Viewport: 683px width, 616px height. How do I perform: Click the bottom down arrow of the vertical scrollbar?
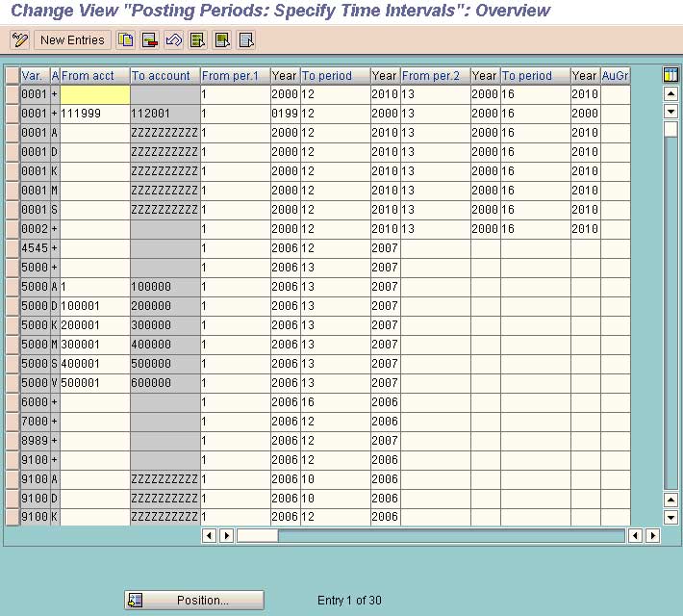click(x=670, y=518)
